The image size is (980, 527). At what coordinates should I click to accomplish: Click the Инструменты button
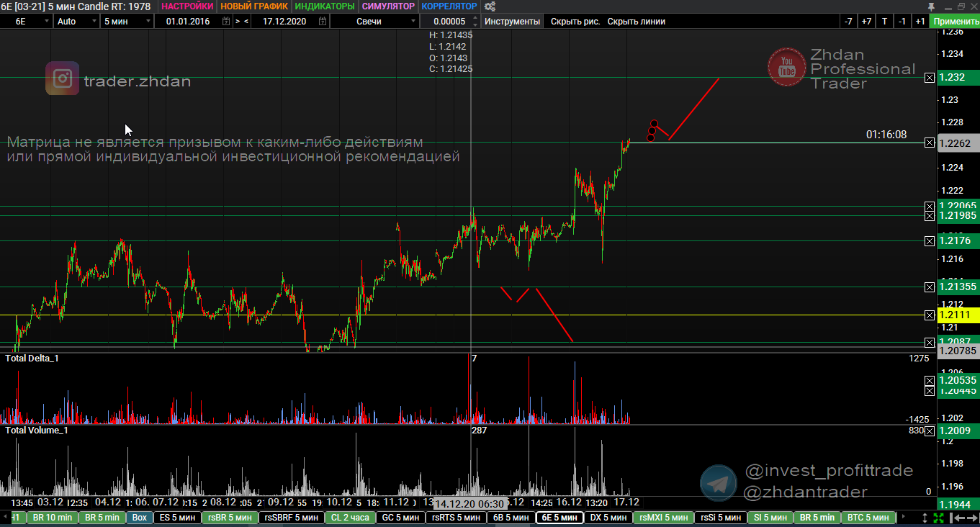pos(512,22)
